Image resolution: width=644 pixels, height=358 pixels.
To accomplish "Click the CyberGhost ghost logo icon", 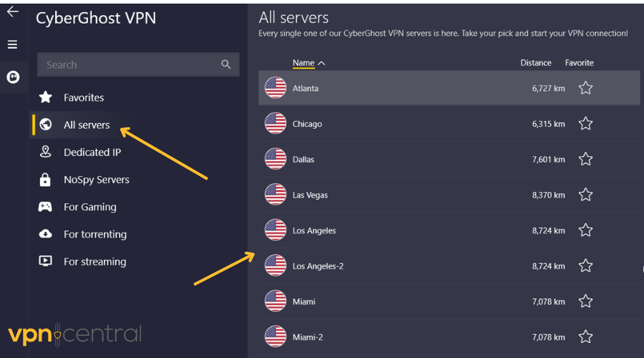I will [x=13, y=77].
